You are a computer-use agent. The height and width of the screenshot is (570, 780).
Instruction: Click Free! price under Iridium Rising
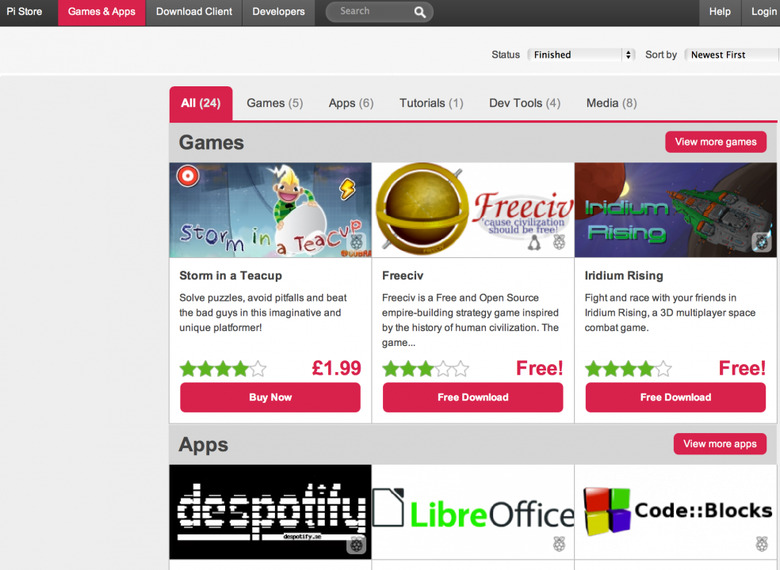[x=742, y=369]
